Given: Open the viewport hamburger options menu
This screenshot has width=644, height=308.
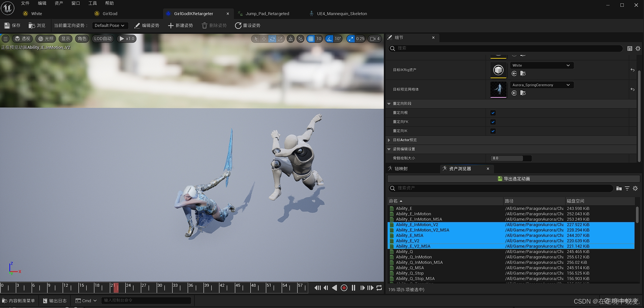Looking at the screenshot, I should point(5,39).
